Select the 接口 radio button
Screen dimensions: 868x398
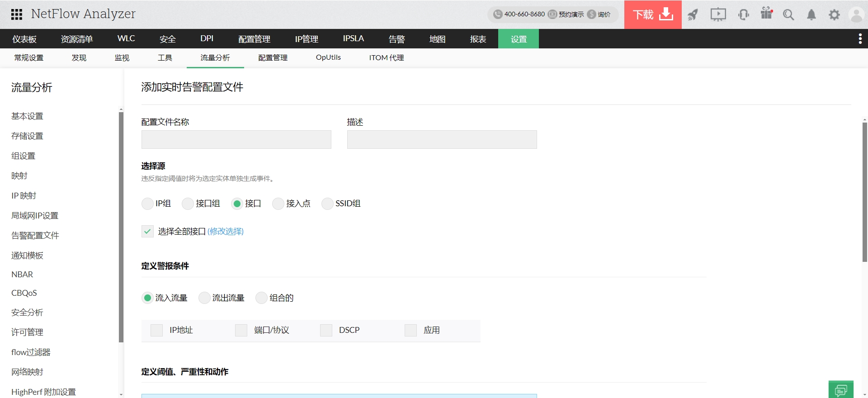coord(237,204)
